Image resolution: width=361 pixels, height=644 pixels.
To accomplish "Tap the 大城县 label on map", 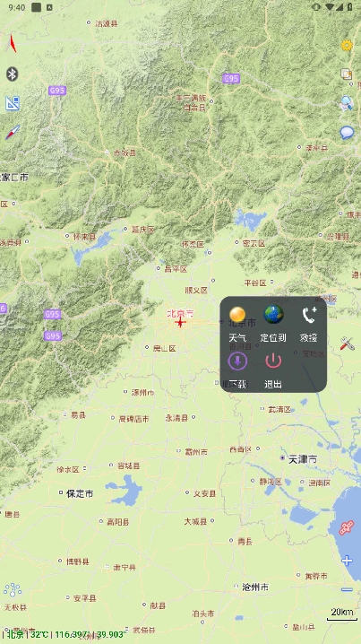I will point(195,522).
